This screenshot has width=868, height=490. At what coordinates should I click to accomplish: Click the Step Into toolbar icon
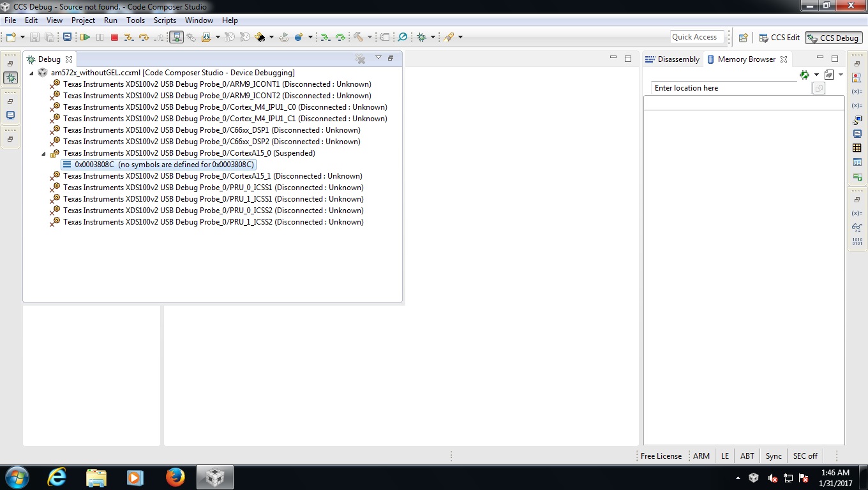[129, 37]
